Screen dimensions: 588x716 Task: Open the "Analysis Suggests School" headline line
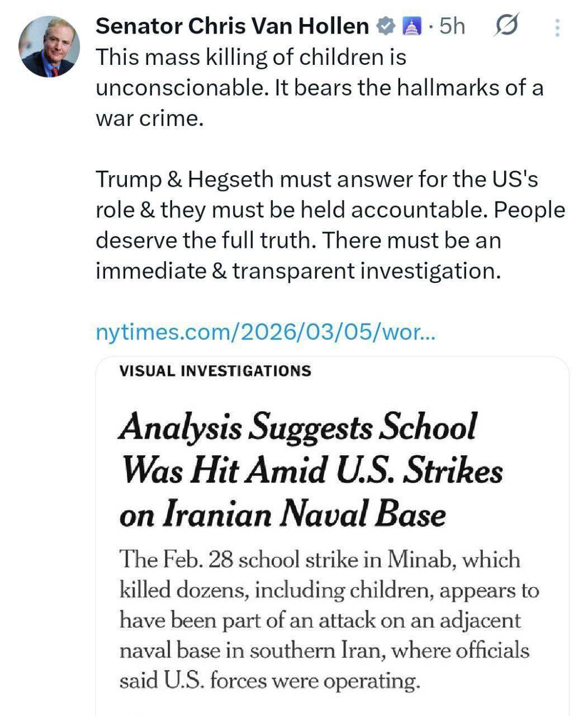[297, 428]
